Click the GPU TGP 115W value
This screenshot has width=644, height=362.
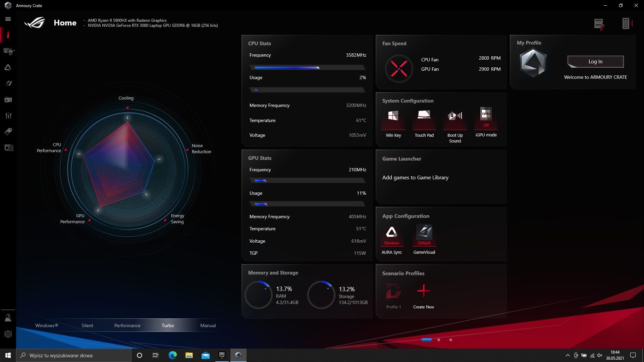click(360, 253)
